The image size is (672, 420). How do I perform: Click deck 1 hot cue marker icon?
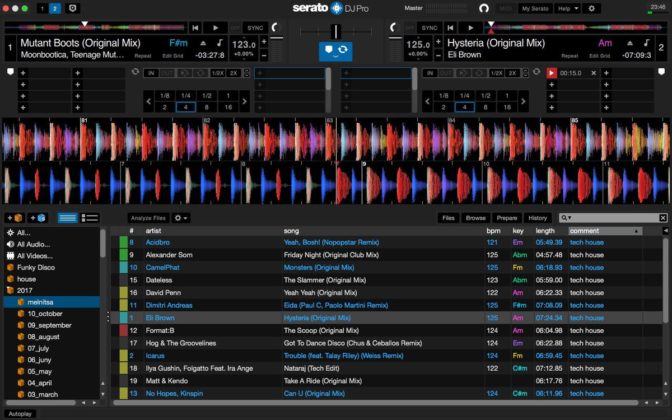(10, 72)
